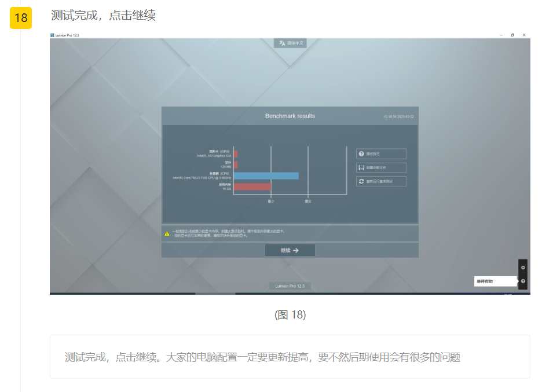Maximize the Lumion Pro window

[512, 35]
